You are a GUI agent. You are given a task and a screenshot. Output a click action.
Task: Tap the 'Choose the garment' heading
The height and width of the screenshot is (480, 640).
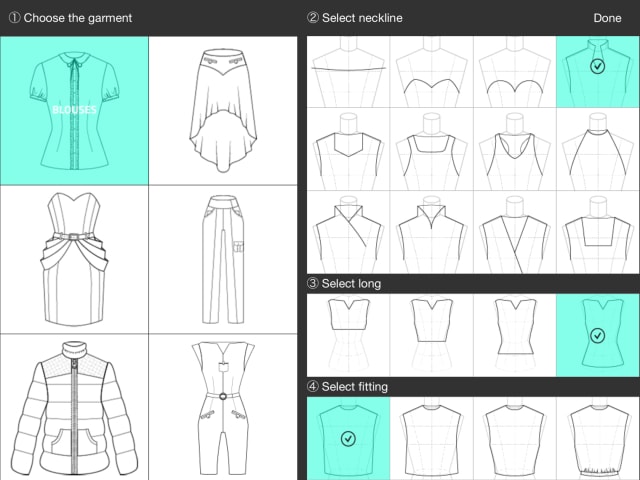[71, 18]
